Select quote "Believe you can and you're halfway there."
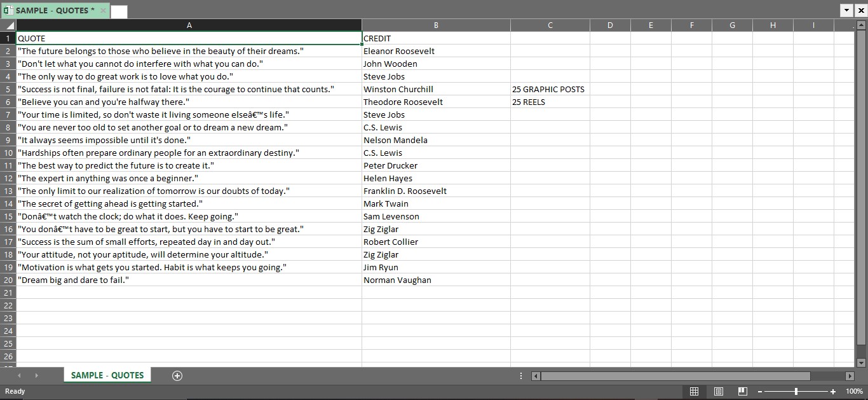Viewport: 868px width, 400px height. tap(189, 102)
